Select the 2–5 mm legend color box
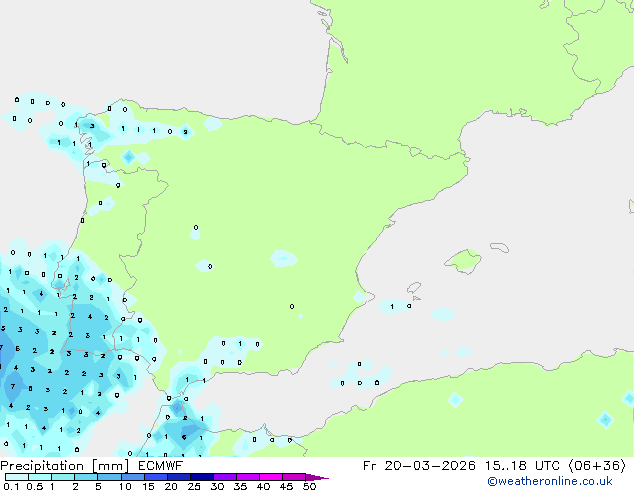Image resolution: width=634 pixels, height=490 pixels. point(86,477)
